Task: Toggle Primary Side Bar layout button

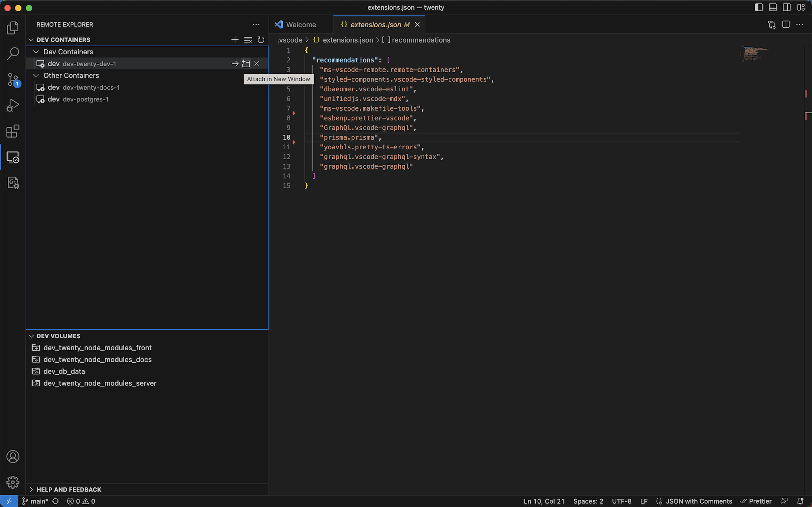Action: coord(758,7)
